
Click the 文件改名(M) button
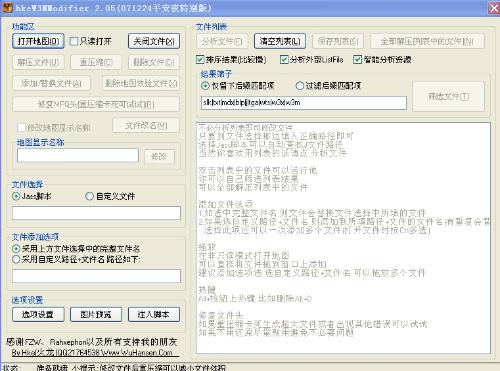point(146,126)
